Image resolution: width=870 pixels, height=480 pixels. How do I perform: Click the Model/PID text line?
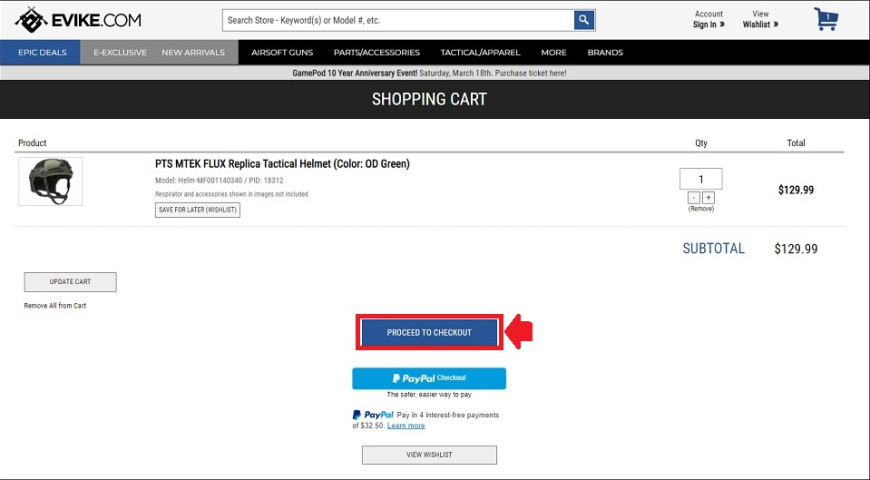point(219,180)
